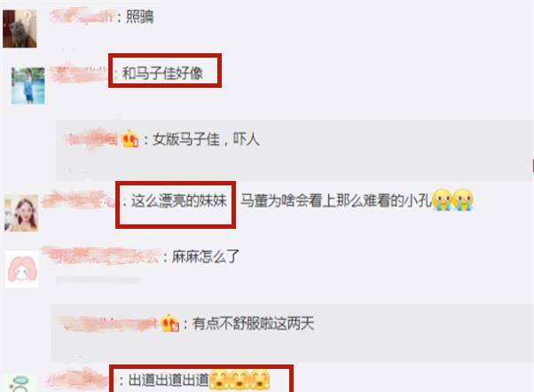Click the teal avatar beside 出道出道出道
The image size is (534, 392).
click(x=20, y=383)
